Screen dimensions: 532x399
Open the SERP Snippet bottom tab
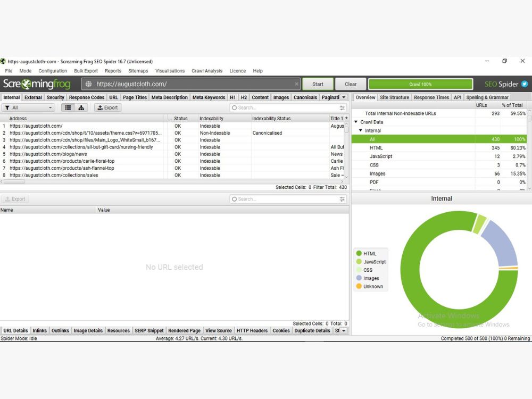click(x=149, y=330)
